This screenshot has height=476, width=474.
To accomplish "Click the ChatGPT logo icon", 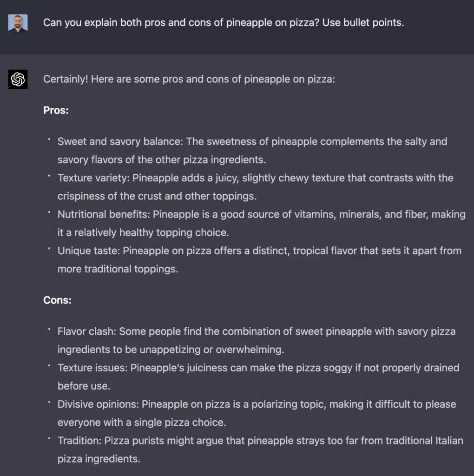I will (x=18, y=79).
